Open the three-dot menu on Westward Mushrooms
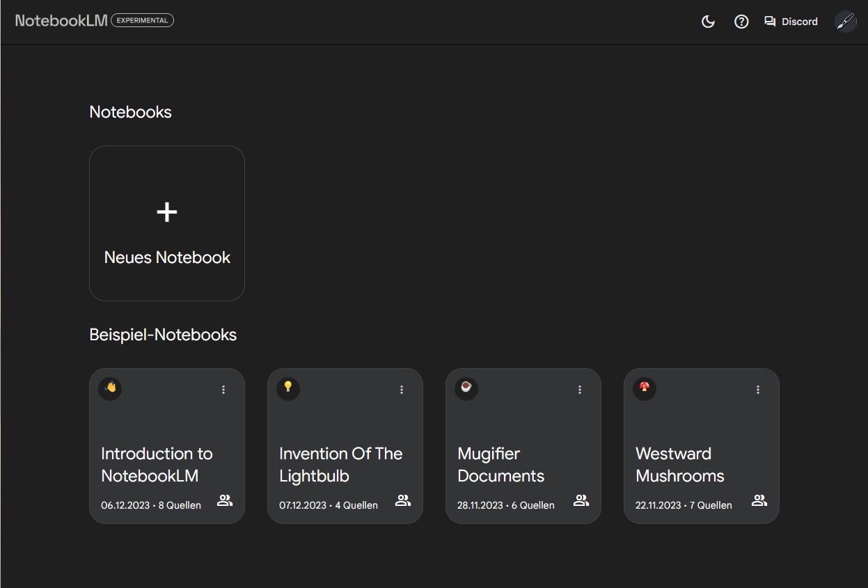This screenshot has width=868, height=588. [x=758, y=390]
